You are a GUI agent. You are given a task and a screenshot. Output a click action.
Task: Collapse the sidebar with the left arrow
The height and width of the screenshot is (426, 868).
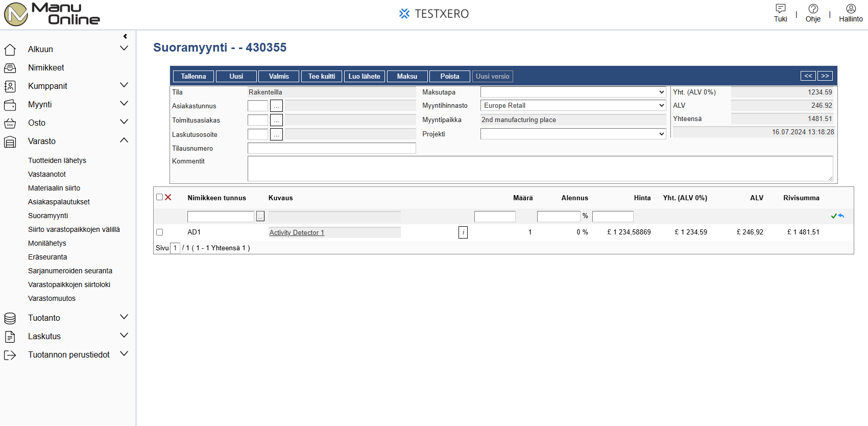[125, 36]
